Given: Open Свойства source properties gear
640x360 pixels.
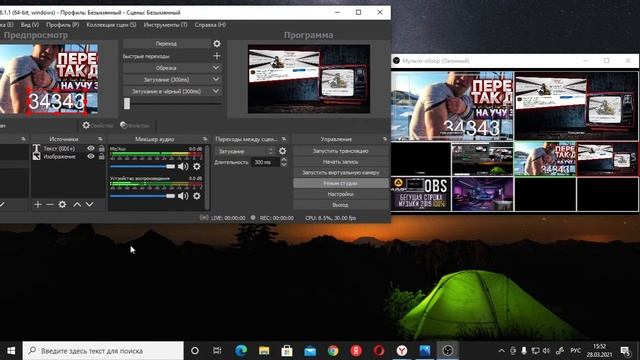Looking at the screenshot, I should (x=86, y=125).
